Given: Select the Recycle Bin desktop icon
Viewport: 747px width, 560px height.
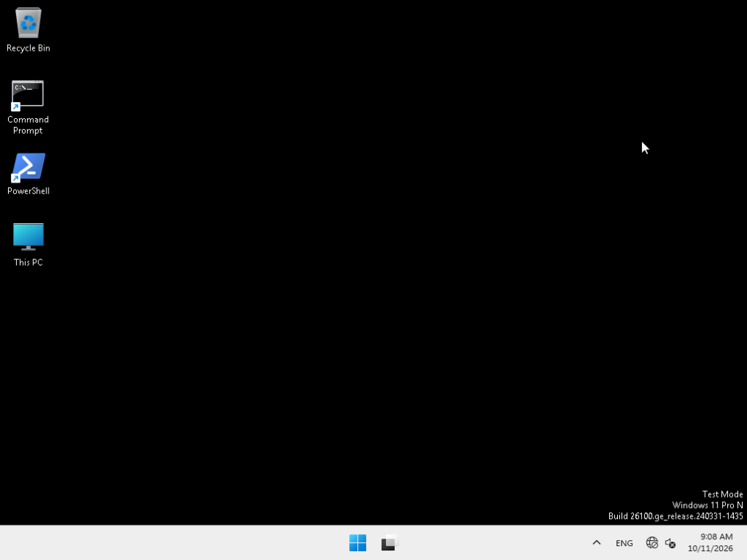Looking at the screenshot, I should coord(28,23).
